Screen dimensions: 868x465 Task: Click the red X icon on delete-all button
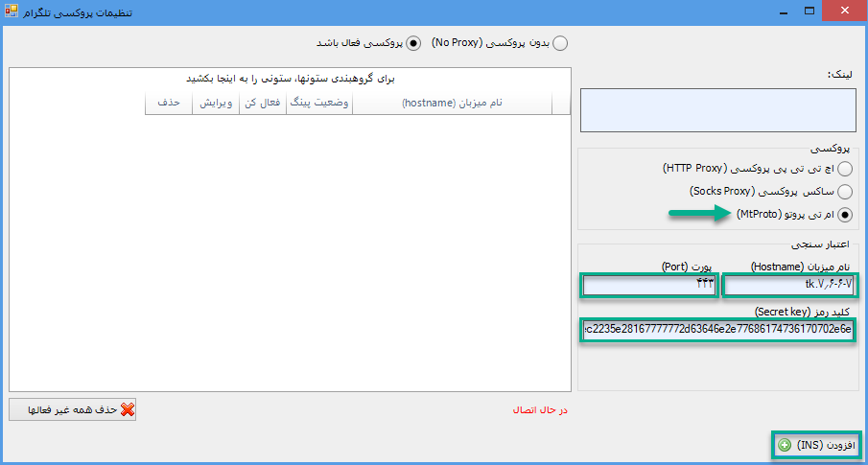click(128, 409)
